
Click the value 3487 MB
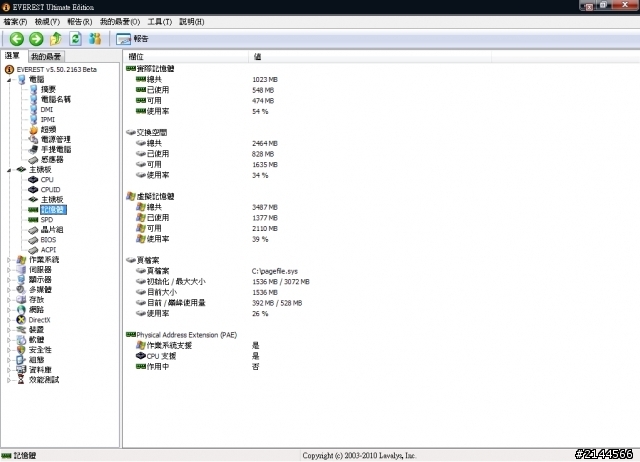[x=265, y=207]
